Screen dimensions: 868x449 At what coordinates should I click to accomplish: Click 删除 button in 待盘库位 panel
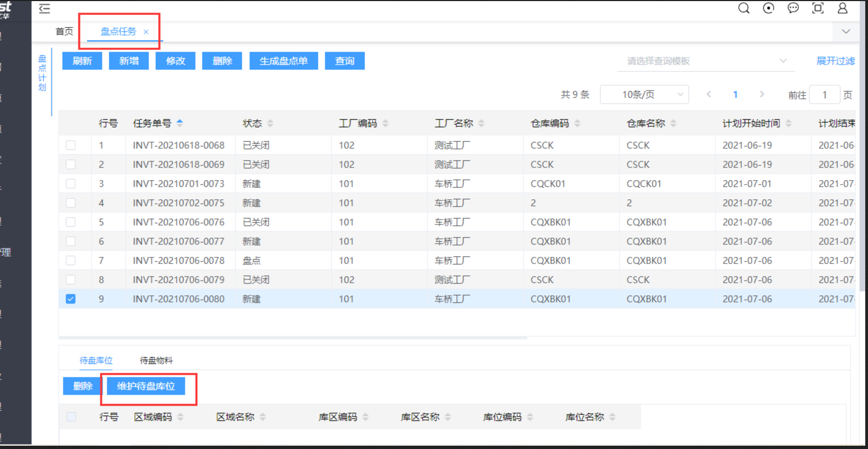pyautogui.click(x=83, y=386)
